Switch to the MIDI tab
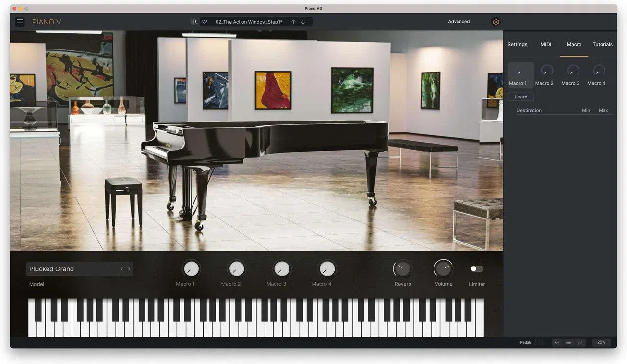The image size is (627, 364). click(546, 44)
